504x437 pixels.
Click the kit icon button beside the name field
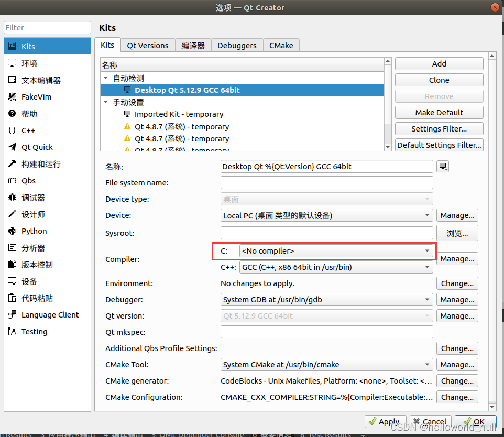tap(443, 166)
